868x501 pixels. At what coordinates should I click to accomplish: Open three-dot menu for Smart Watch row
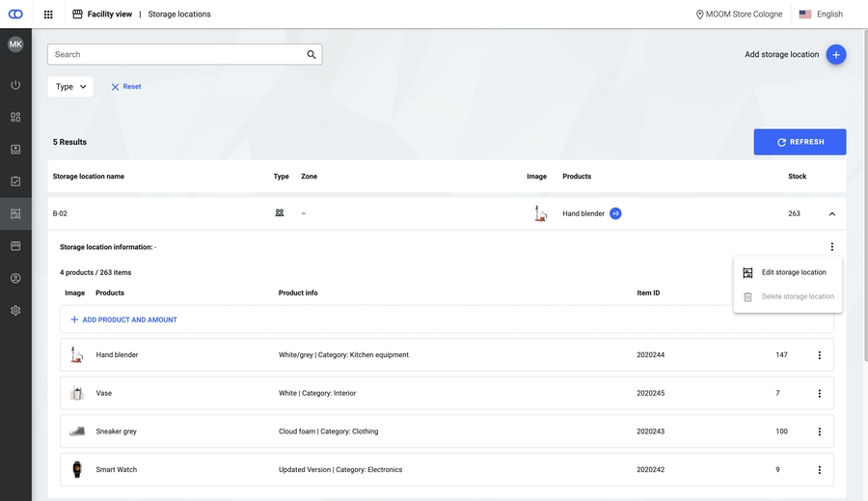[x=819, y=470]
